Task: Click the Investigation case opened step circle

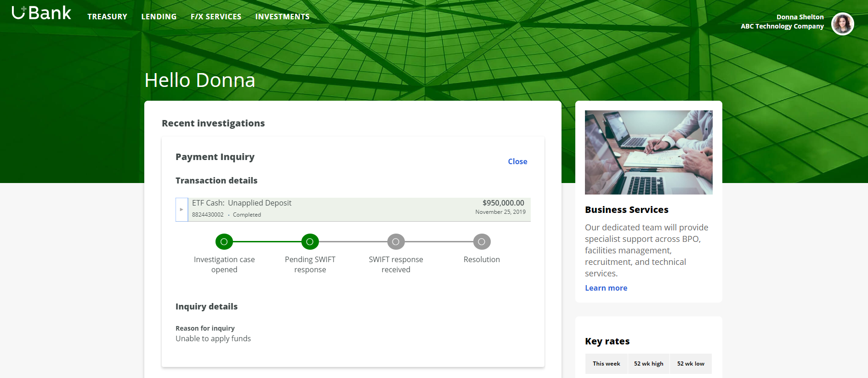Action: (224, 241)
